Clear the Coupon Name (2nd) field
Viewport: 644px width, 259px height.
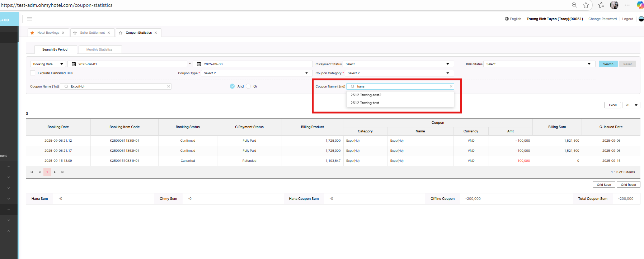[451, 86]
